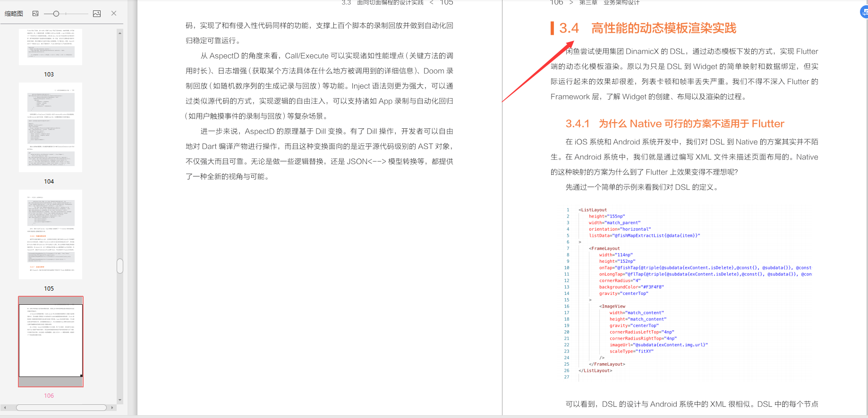
Task: Click the closing tag "</FrameLayout>"
Action: (607, 364)
